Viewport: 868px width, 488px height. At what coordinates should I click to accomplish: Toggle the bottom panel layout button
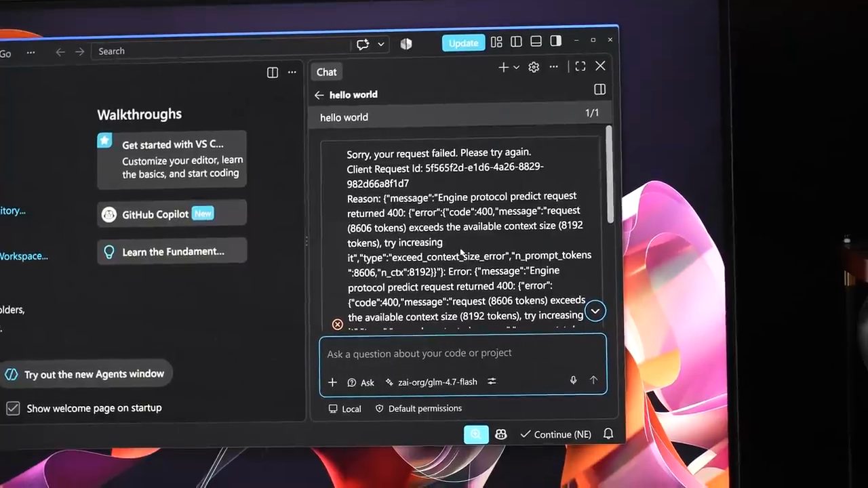pyautogui.click(x=536, y=41)
